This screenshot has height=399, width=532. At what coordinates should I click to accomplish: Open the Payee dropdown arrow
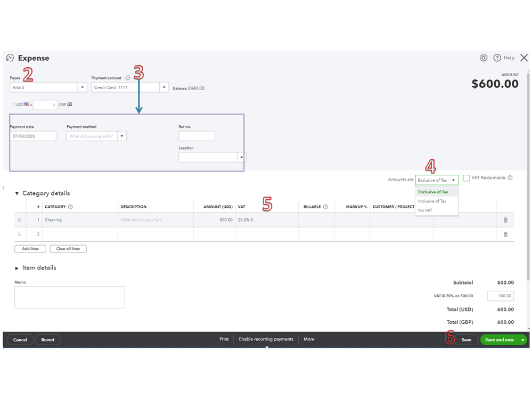83,87
